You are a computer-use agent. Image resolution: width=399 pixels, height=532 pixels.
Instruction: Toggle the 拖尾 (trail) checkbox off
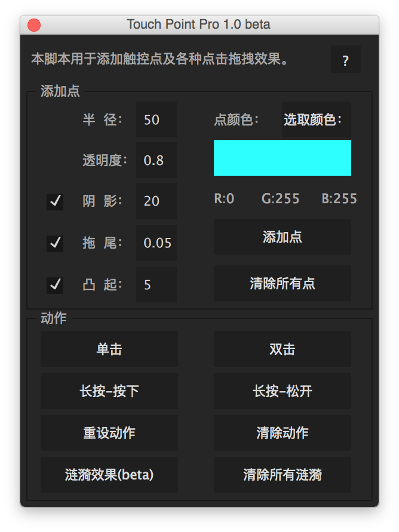tap(54, 243)
